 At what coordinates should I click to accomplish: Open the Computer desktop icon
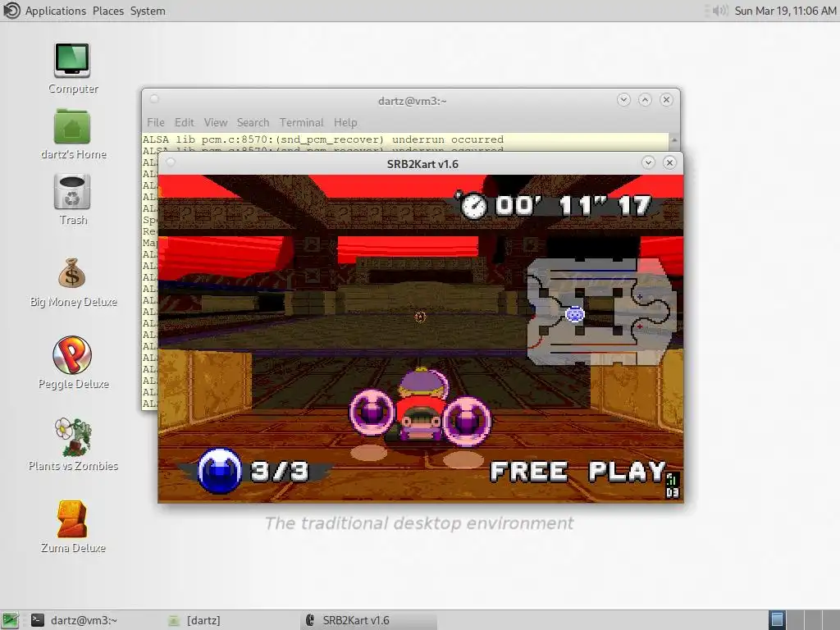pyautogui.click(x=72, y=61)
